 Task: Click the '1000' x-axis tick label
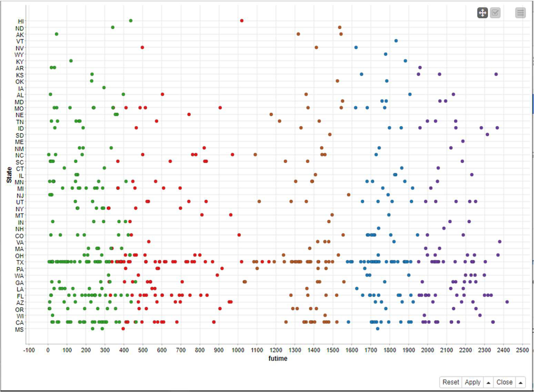pos(238,350)
